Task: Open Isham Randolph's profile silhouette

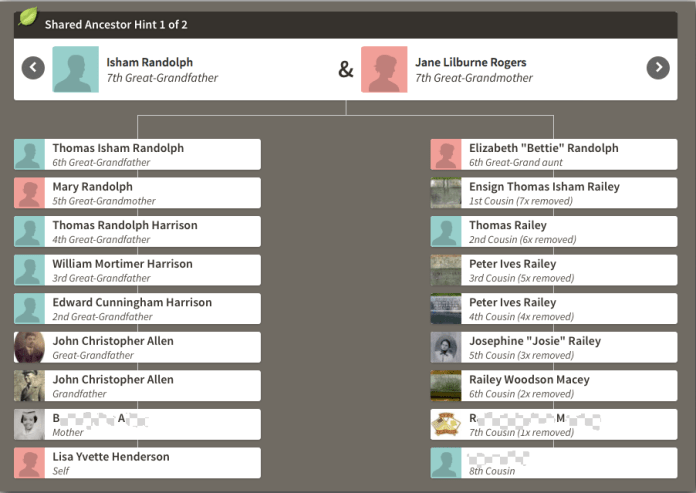Action: 75,69
